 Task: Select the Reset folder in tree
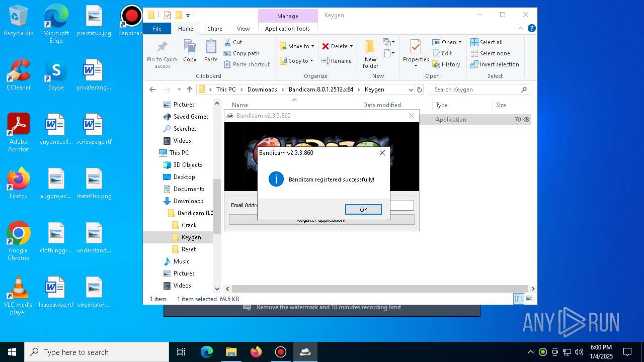click(189, 249)
